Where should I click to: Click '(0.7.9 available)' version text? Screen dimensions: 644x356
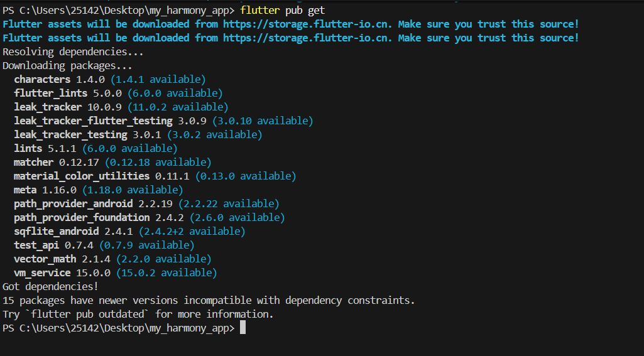(x=146, y=245)
